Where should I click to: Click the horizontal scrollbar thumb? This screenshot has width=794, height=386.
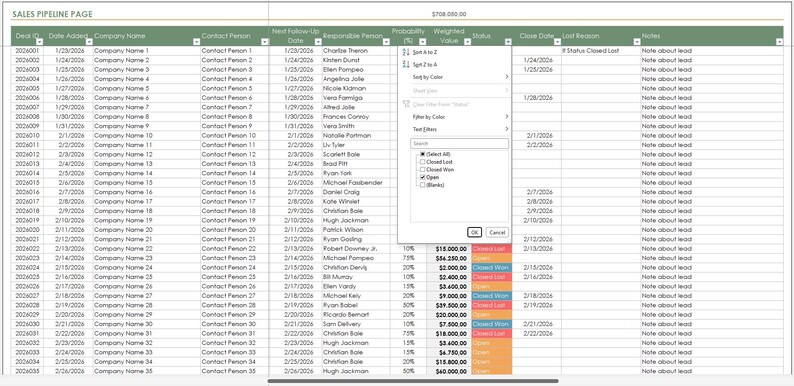tap(413, 381)
